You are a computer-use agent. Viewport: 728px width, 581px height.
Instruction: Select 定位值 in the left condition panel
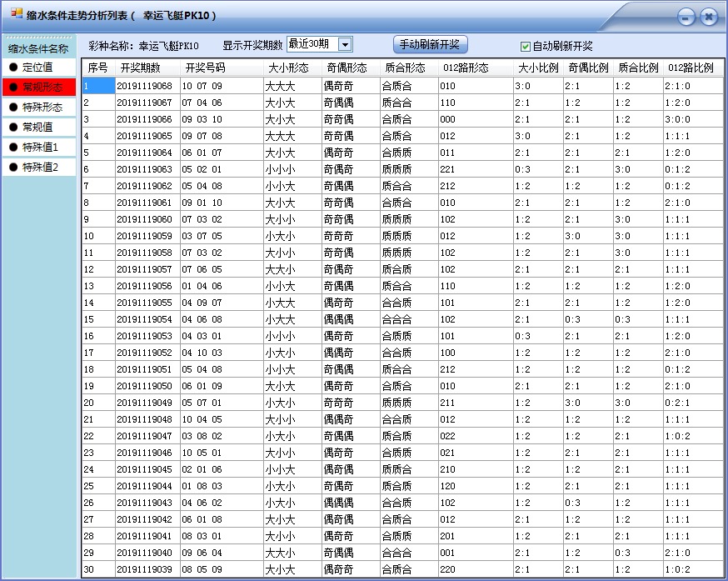(x=37, y=69)
